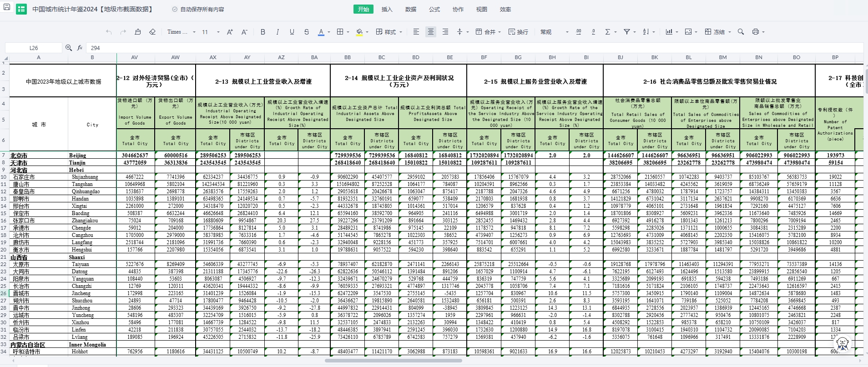Click the green spreadsheet app icon
Screen dimensions: 868x367
(x=21, y=9)
